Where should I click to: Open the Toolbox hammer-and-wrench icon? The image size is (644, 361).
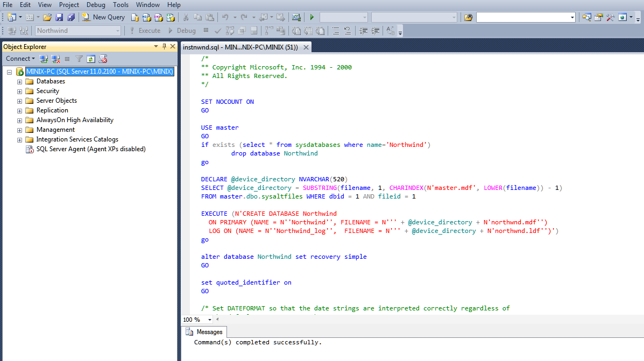pos(610,17)
